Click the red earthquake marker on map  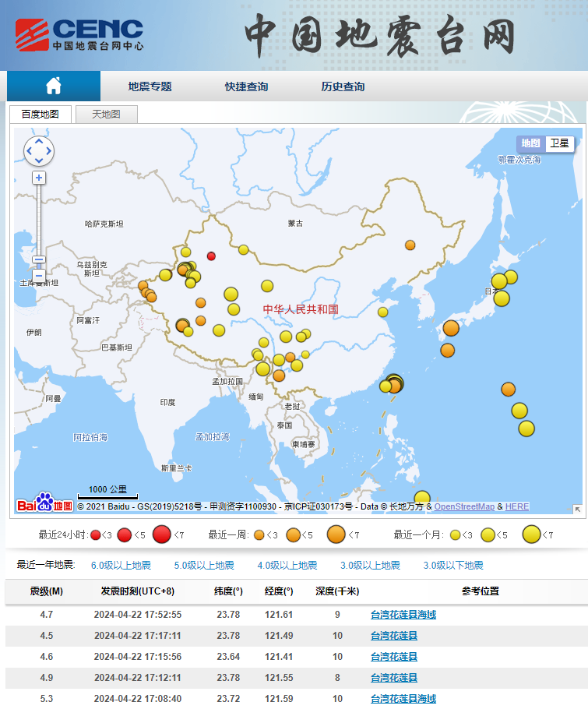pos(211,256)
